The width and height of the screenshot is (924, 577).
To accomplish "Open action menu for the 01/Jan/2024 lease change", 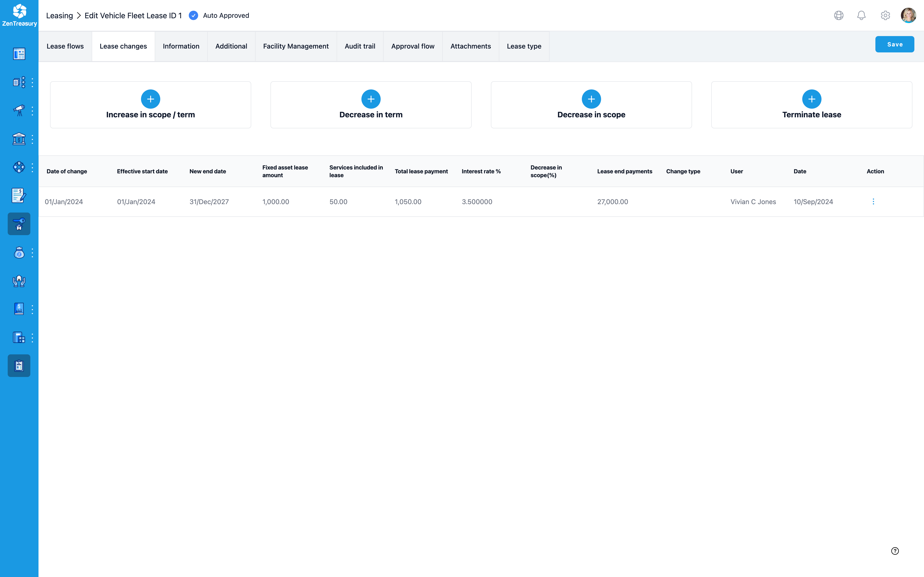I will [874, 201].
